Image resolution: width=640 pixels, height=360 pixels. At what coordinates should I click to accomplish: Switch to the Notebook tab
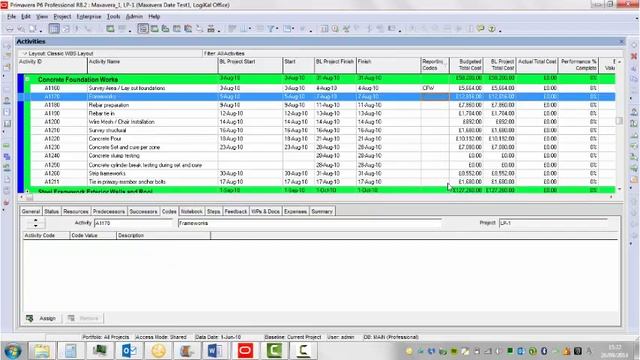191,211
